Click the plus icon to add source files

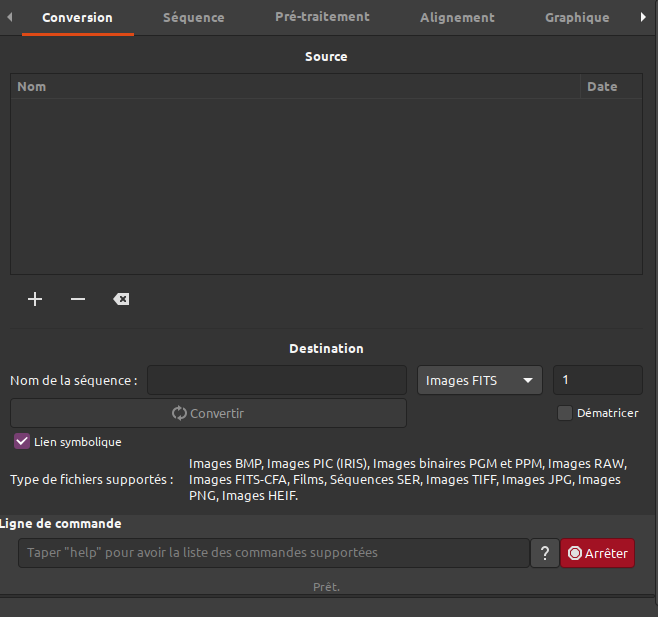point(35,299)
